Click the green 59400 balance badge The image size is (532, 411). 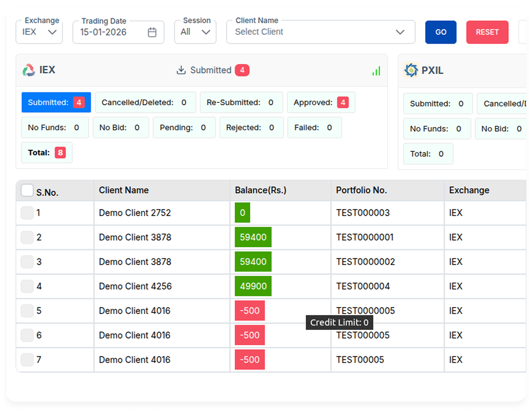(x=253, y=237)
